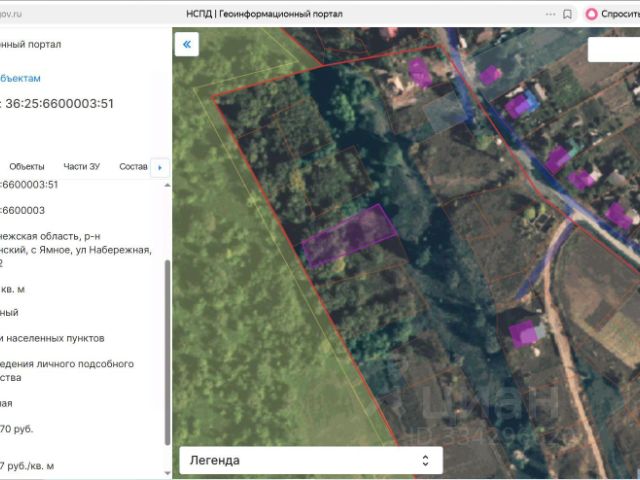
Task: Open the Спросить assistant button
Action: pyautogui.click(x=612, y=14)
